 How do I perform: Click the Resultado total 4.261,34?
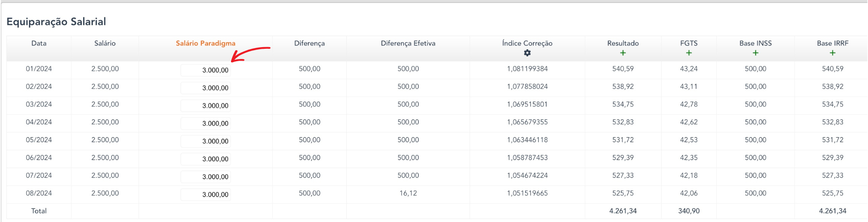coord(623,211)
